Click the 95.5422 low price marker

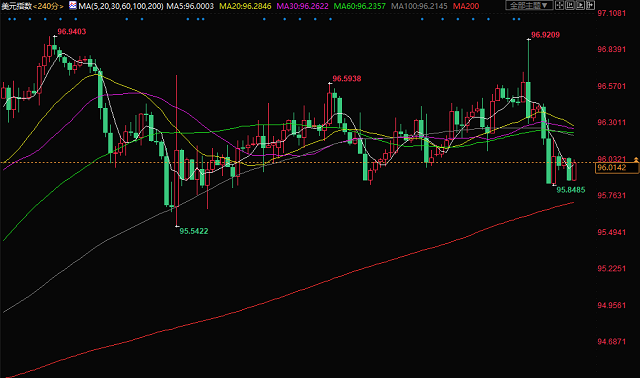pos(193,231)
